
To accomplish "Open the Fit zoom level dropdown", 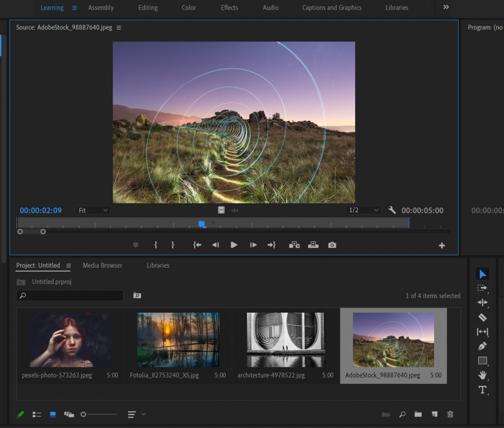I will point(92,210).
